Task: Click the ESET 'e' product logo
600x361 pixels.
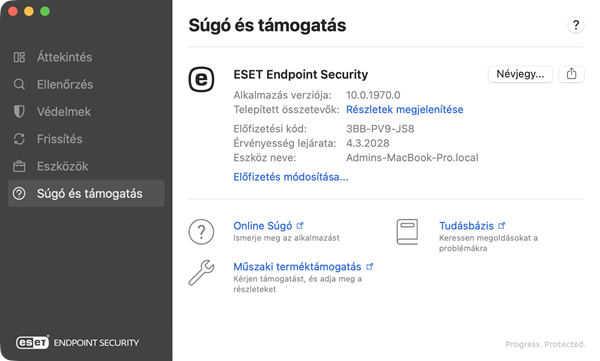Action: [201, 80]
